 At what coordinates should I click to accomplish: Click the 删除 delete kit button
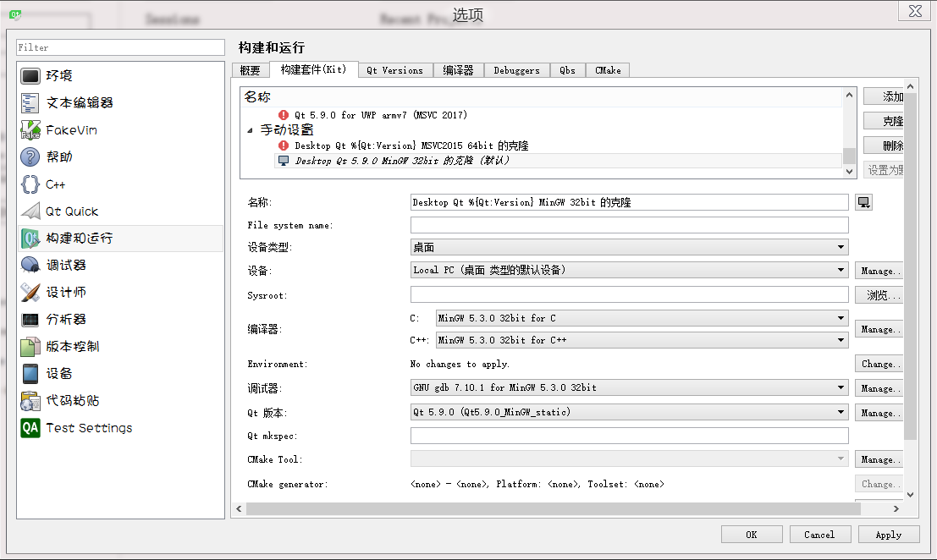884,145
